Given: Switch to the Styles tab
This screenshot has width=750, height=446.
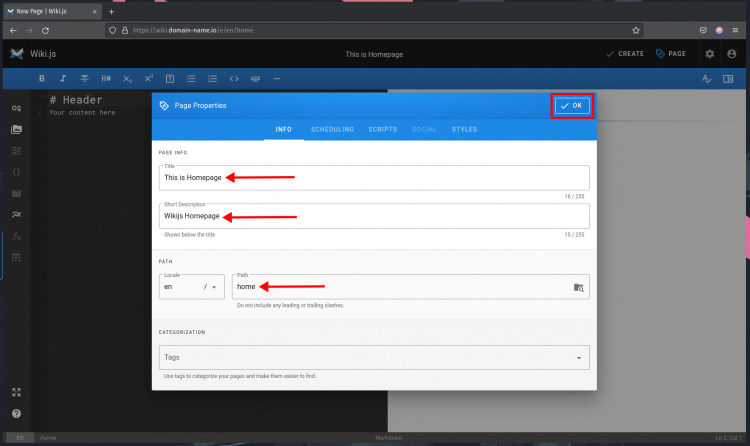Looking at the screenshot, I should pyautogui.click(x=464, y=129).
